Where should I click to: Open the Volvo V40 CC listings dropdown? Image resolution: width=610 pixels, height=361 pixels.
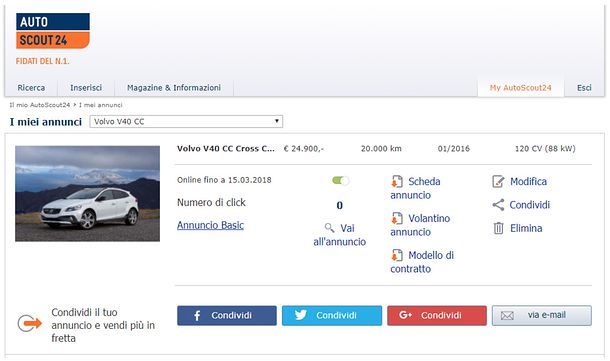point(186,121)
